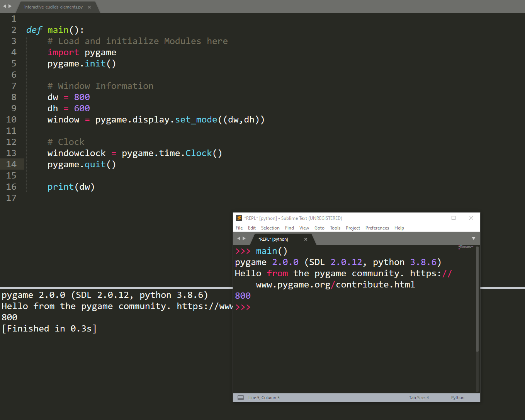Viewport: 525px width, 420px height.
Task: Click 'def main():' on line 2
Action: click(55, 30)
